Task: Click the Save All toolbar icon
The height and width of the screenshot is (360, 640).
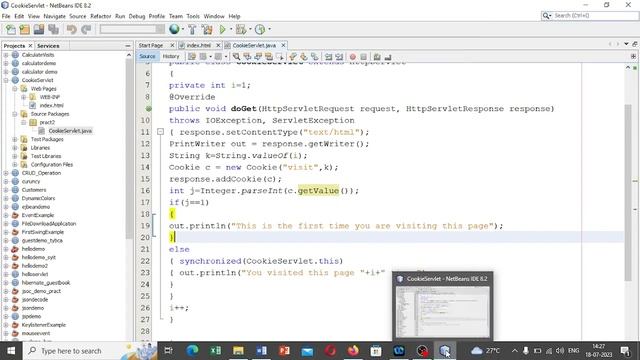Action: pos(53,29)
